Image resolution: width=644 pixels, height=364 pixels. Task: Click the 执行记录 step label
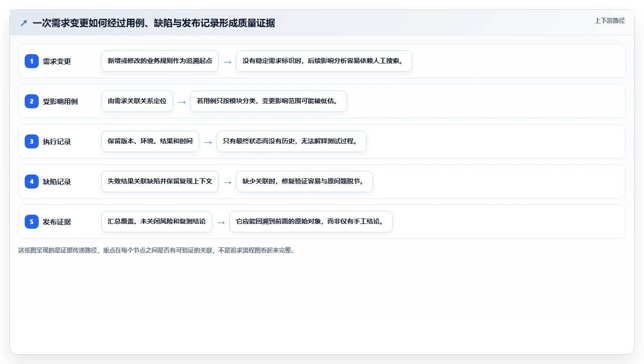[57, 141]
